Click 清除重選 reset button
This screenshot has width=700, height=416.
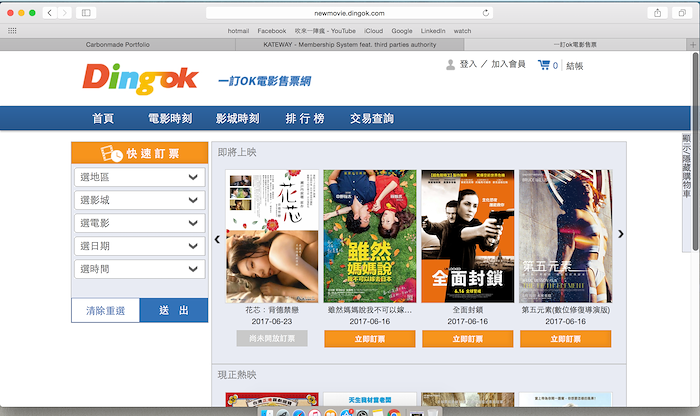click(105, 310)
